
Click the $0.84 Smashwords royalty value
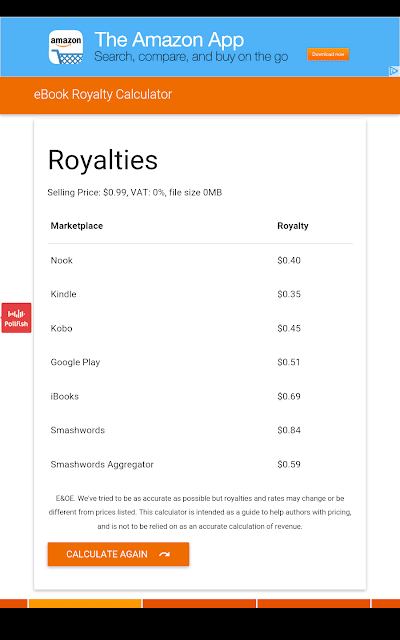289,430
